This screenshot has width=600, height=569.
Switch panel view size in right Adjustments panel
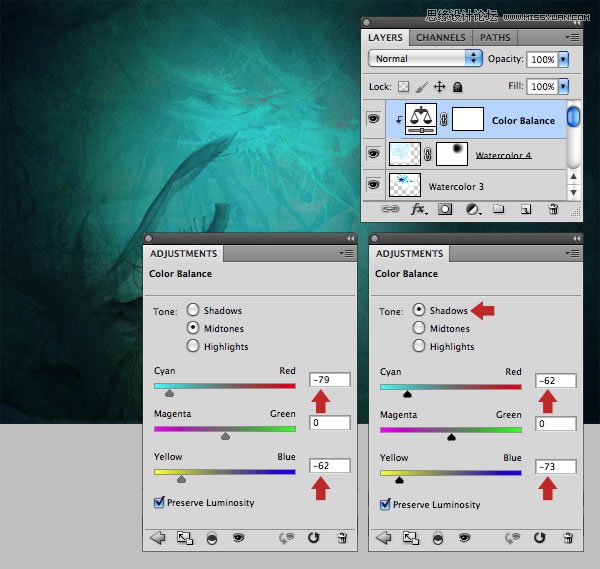coord(411,538)
